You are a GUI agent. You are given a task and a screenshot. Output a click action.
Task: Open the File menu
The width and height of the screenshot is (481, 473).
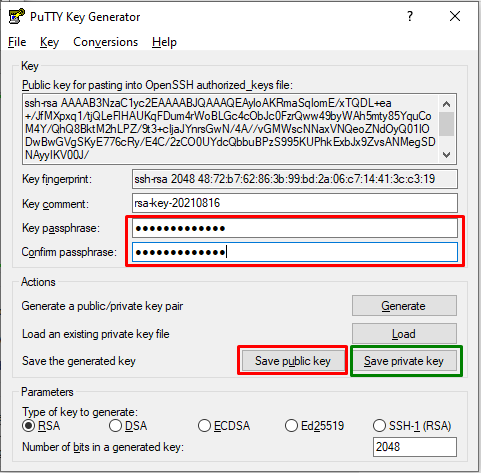(17, 42)
